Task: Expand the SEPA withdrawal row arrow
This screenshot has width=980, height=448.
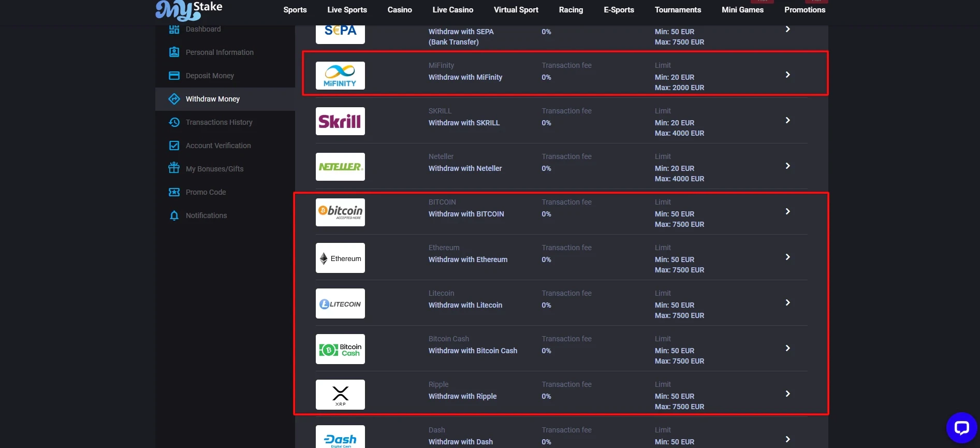Action: 787,29
